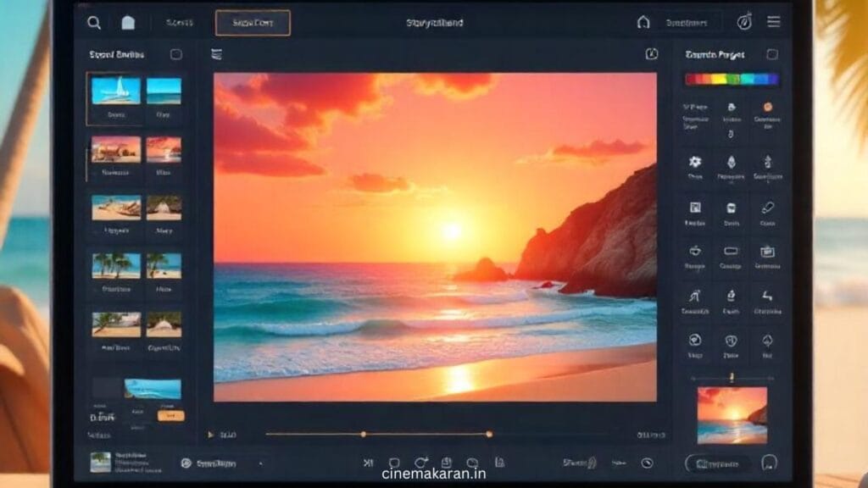Click the stacked lines icon above the canvas
Image resolution: width=868 pixels, height=488 pixels.
(x=216, y=54)
